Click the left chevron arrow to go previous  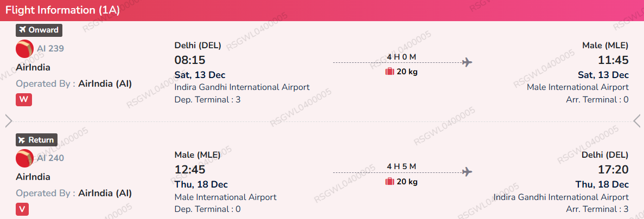(x=8, y=121)
